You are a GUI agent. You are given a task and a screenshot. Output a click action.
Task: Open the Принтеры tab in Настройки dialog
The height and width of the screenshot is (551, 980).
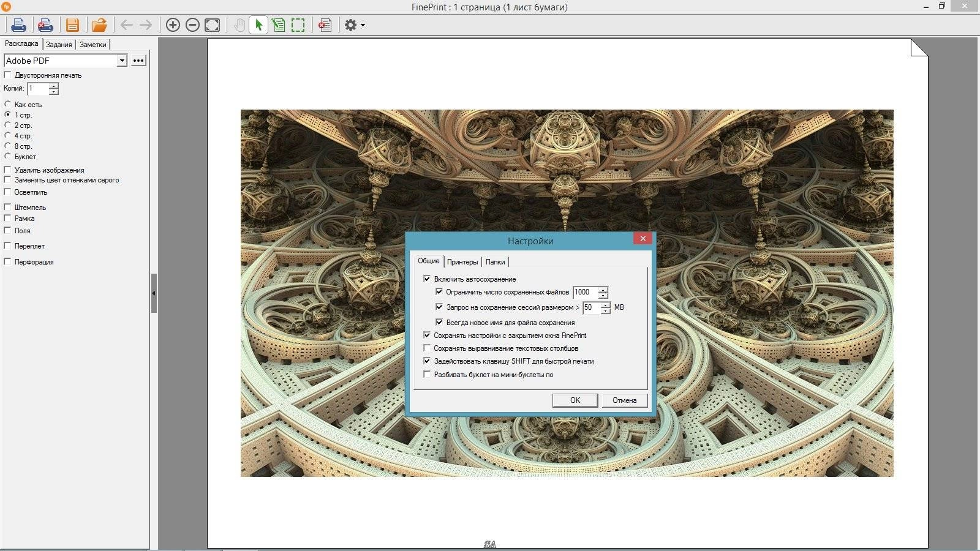[462, 261]
